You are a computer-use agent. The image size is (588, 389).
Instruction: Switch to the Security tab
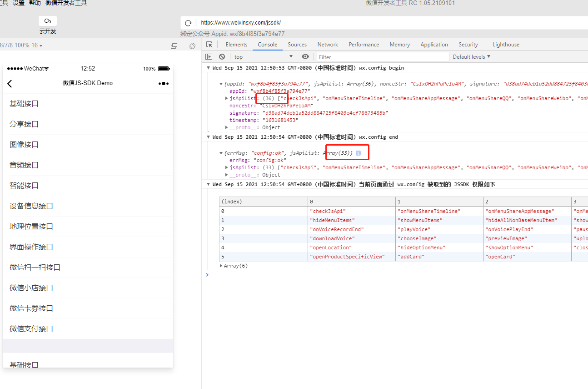pyautogui.click(x=468, y=45)
